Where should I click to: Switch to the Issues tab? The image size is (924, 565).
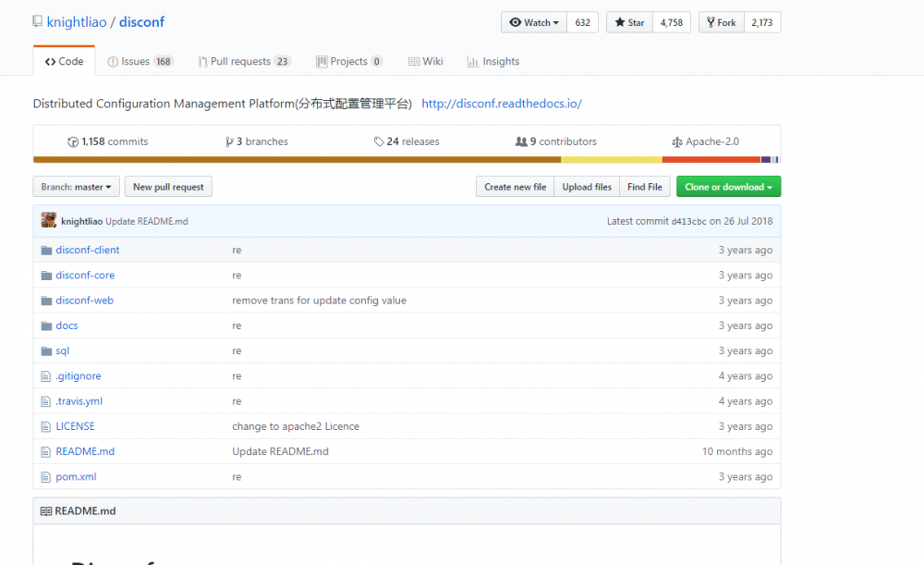pos(140,61)
